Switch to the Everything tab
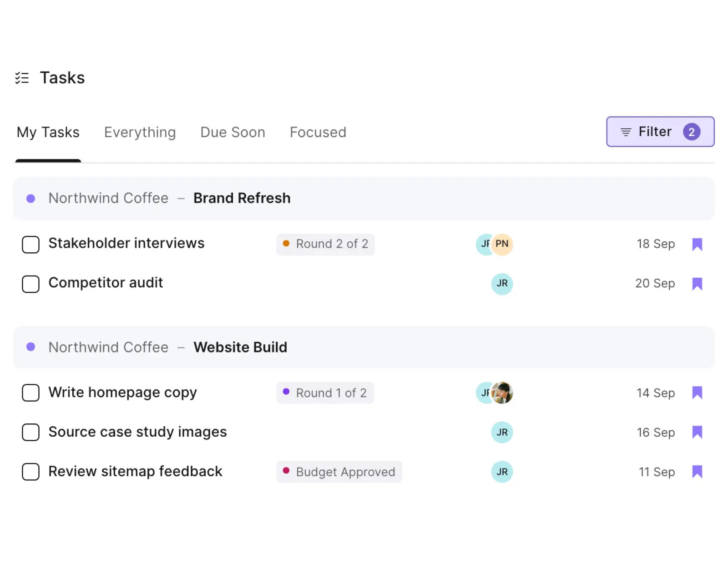Viewport: 728px width, 576px height. tap(140, 133)
